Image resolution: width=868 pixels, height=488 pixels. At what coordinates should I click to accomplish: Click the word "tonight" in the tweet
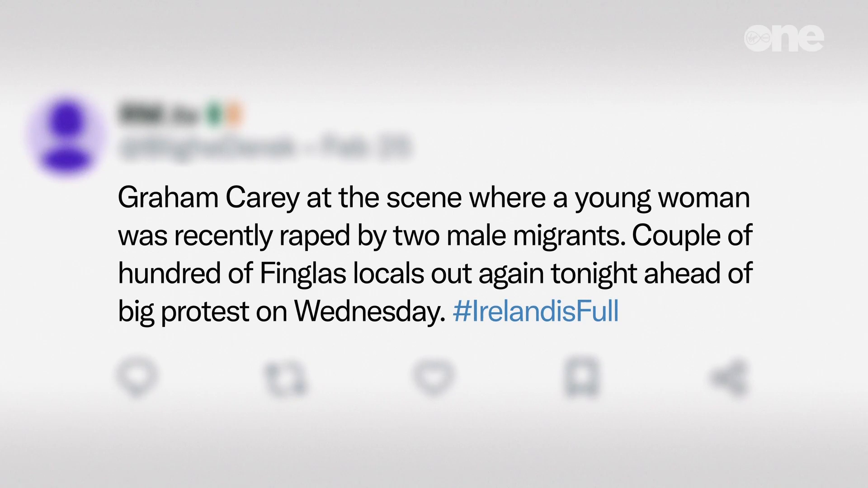[594, 273]
